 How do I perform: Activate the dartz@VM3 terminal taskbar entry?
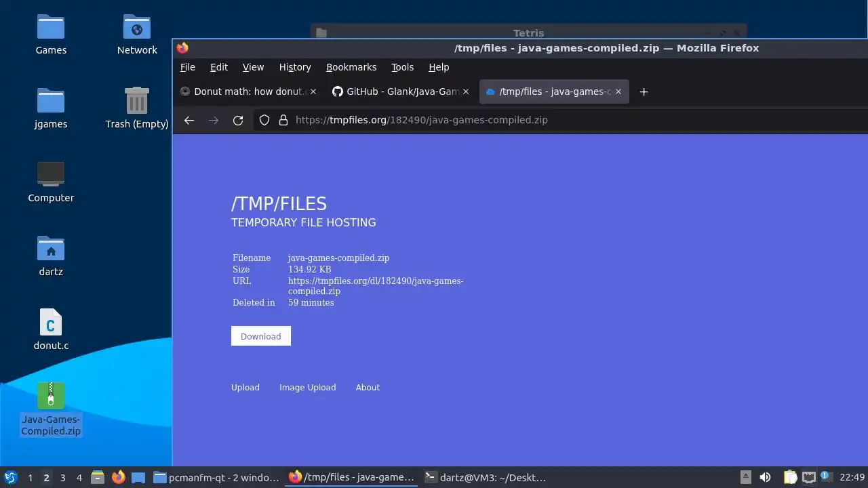[x=488, y=477]
